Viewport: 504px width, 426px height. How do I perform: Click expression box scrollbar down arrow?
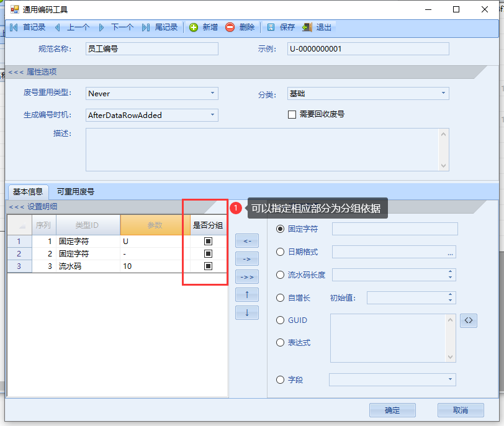[451, 357]
